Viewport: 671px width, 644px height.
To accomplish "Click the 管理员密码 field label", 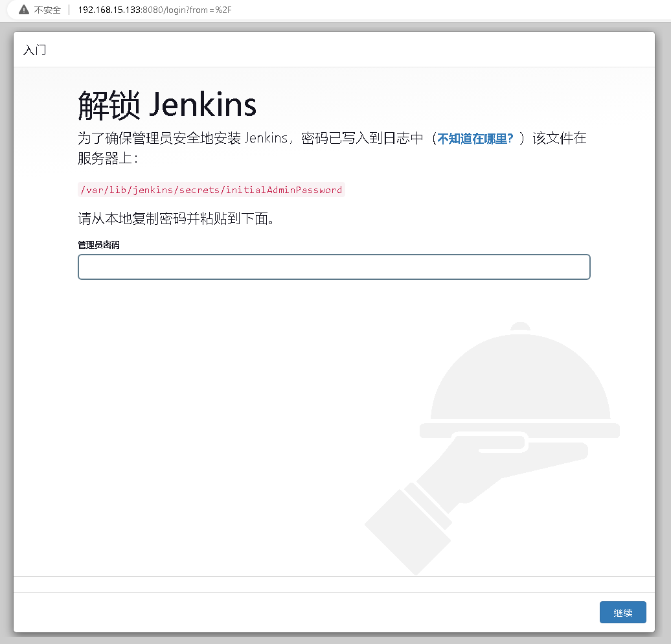I will (x=98, y=245).
